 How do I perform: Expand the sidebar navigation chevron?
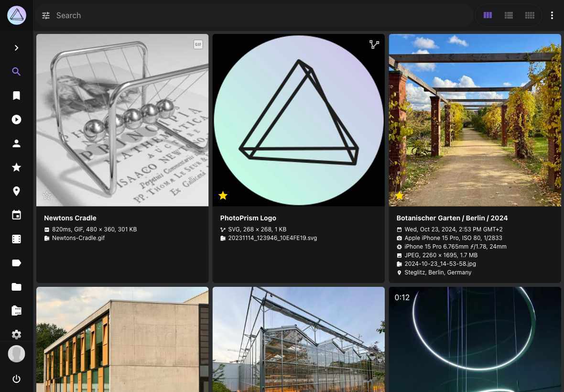point(16,47)
